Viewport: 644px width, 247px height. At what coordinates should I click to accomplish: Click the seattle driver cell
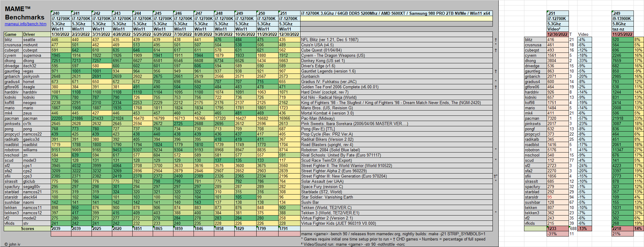(36, 40)
